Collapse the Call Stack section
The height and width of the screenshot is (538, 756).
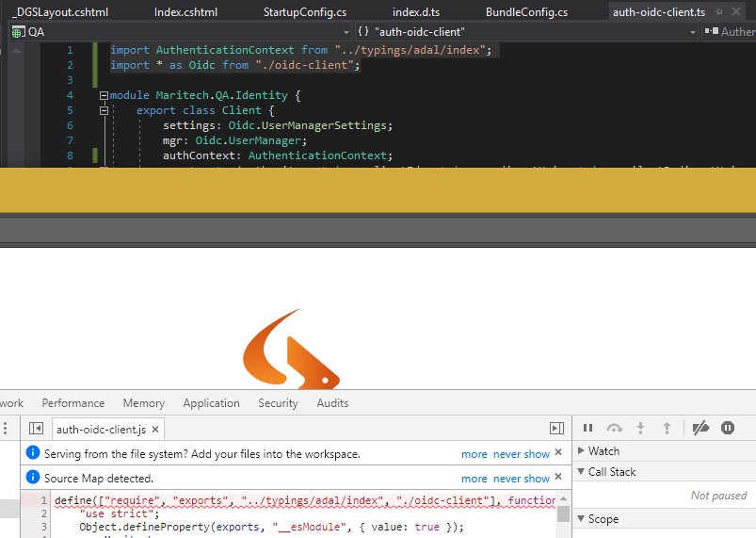pos(581,471)
